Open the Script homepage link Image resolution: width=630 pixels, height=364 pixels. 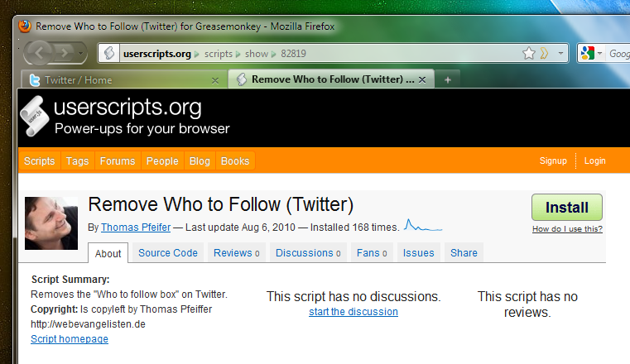pos(70,339)
